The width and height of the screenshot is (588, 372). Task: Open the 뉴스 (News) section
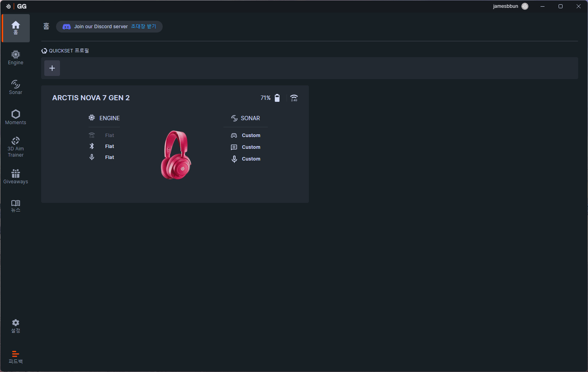coord(16,206)
